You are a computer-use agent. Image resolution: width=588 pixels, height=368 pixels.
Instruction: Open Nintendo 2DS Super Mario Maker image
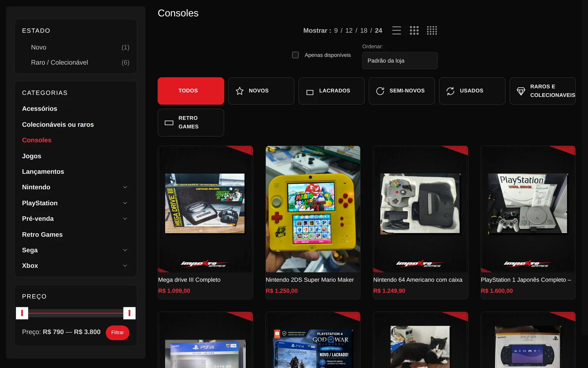(x=313, y=209)
